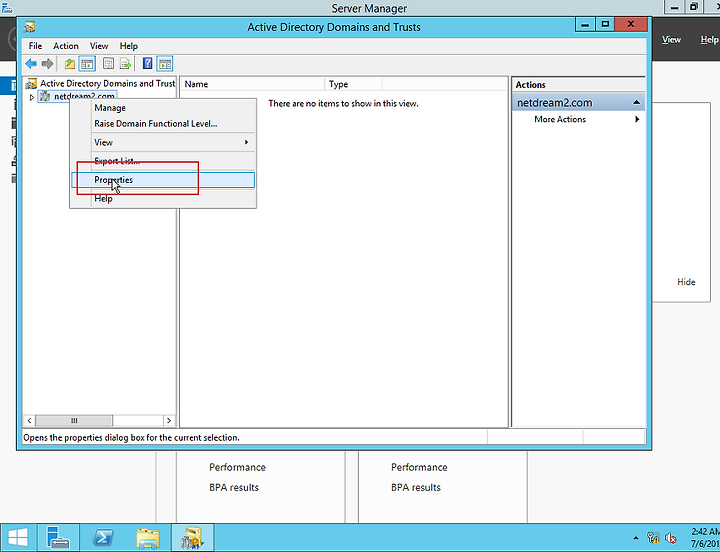
Task: Choose Raise Domain Functional Level
Action: (x=163, y=124)
